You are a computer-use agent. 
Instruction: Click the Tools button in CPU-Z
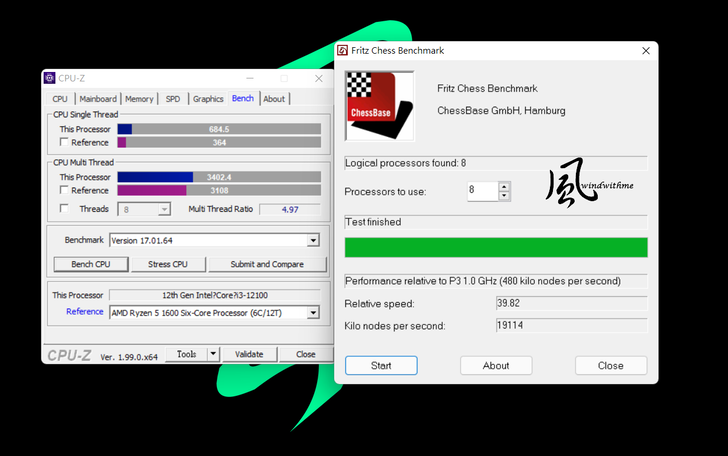187,354
